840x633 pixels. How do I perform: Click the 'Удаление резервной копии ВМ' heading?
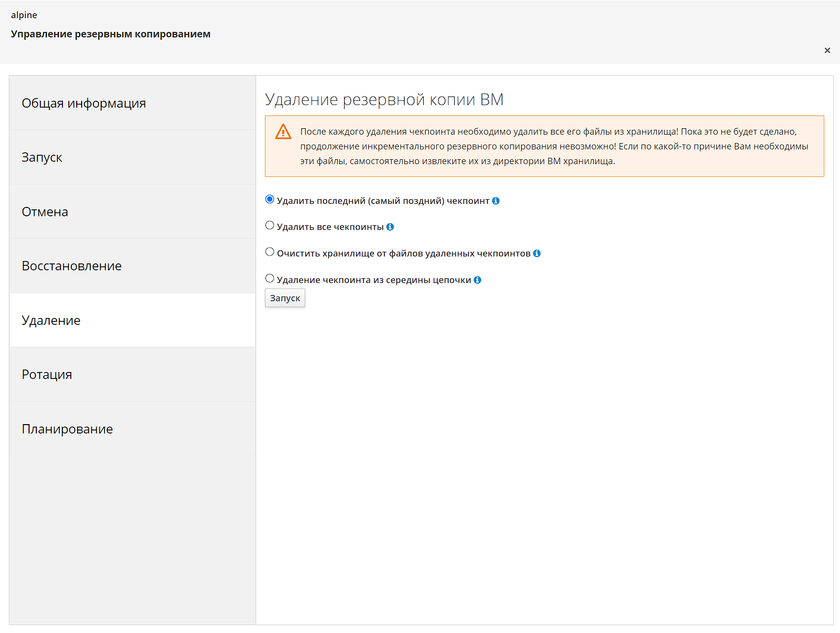point(384,99)
